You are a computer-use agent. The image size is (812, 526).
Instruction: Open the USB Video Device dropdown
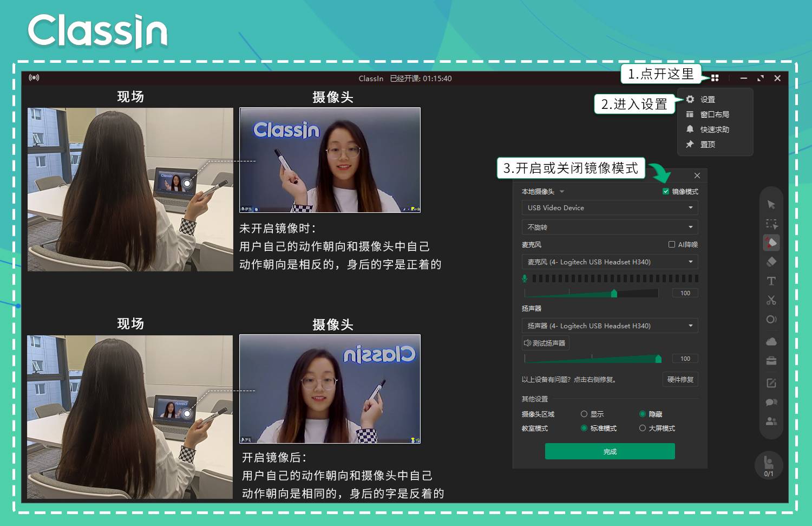[610, 207]
